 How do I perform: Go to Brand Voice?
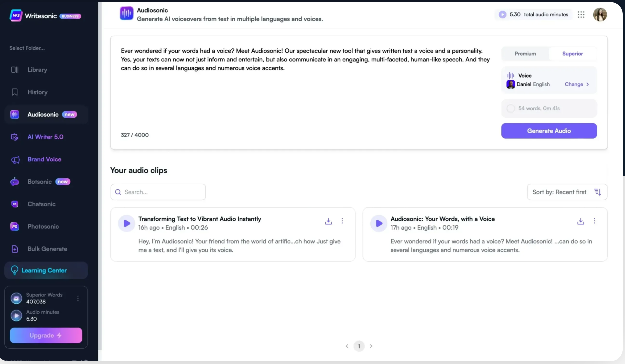pos(45,159)
